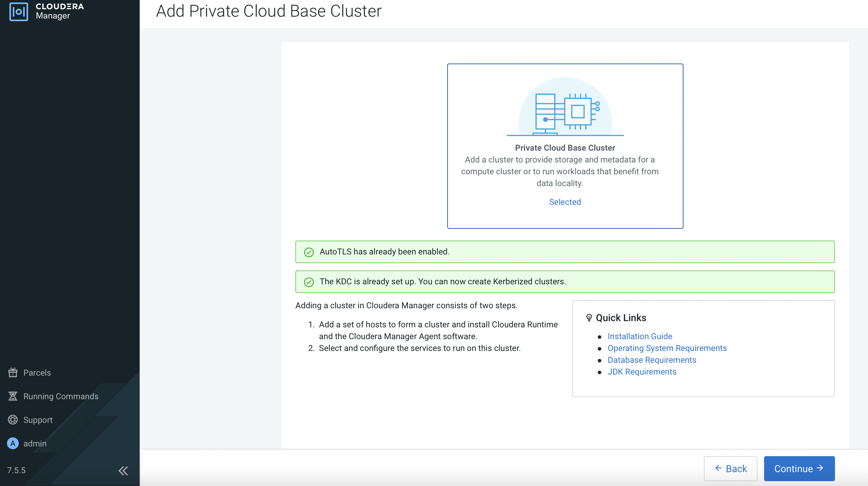The image size is (868, 486).
Task: Open Operating System Requirements link
Action: click(x=667, y=348)
